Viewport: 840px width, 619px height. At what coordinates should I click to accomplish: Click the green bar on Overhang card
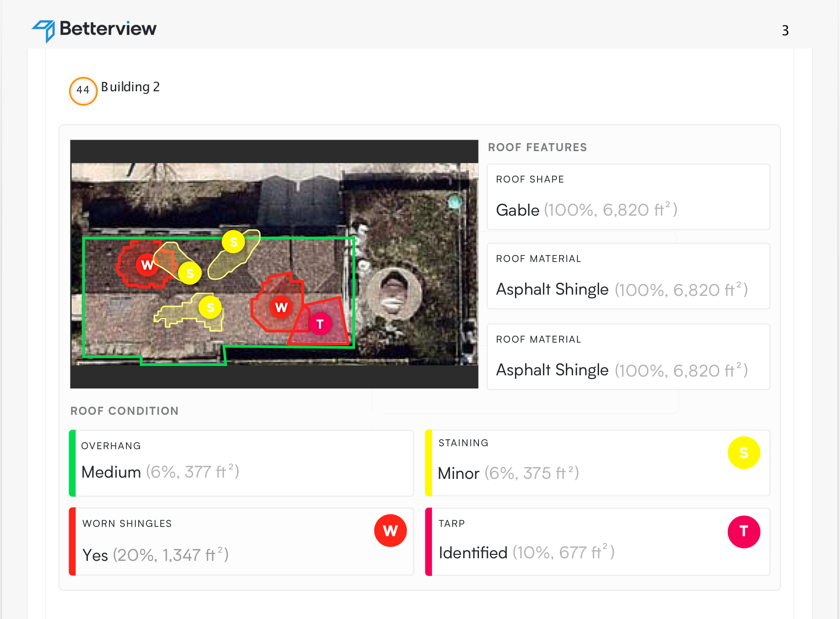pyautogui.click(x=72, y=463)
